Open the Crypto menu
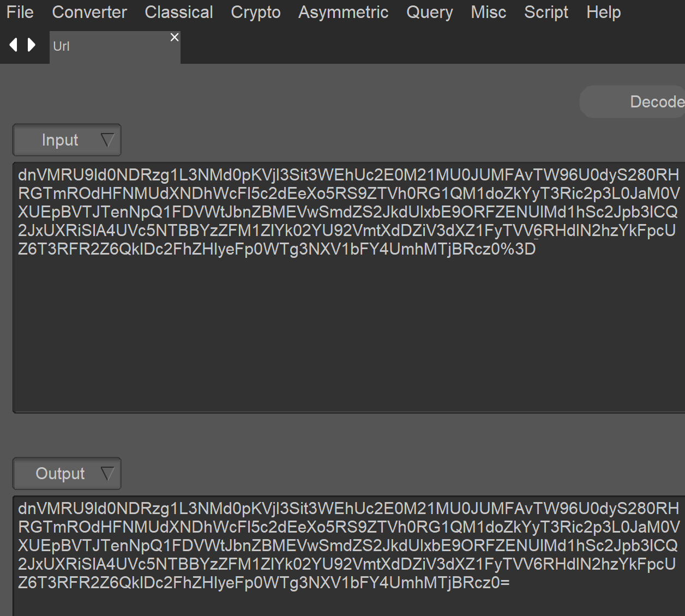 [x=256, y=12]
